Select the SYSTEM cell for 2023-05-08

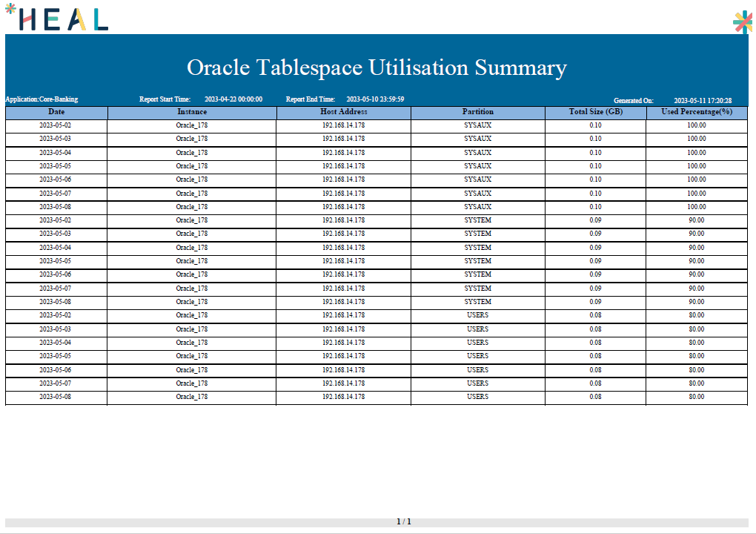[477, 302]
